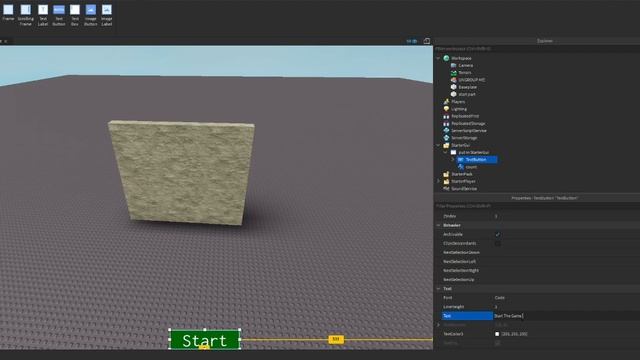Click the ReplicatedFirst service icon
Image resolution: width=640 pixels, height=360 pixels.
[446, 116]
